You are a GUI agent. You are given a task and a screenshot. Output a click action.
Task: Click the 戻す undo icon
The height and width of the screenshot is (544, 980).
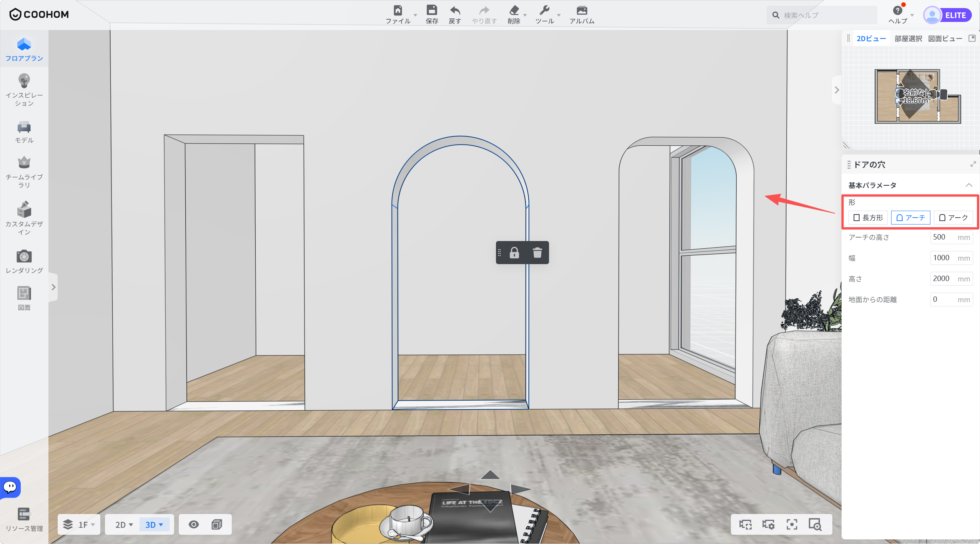(x=455, y=15)
